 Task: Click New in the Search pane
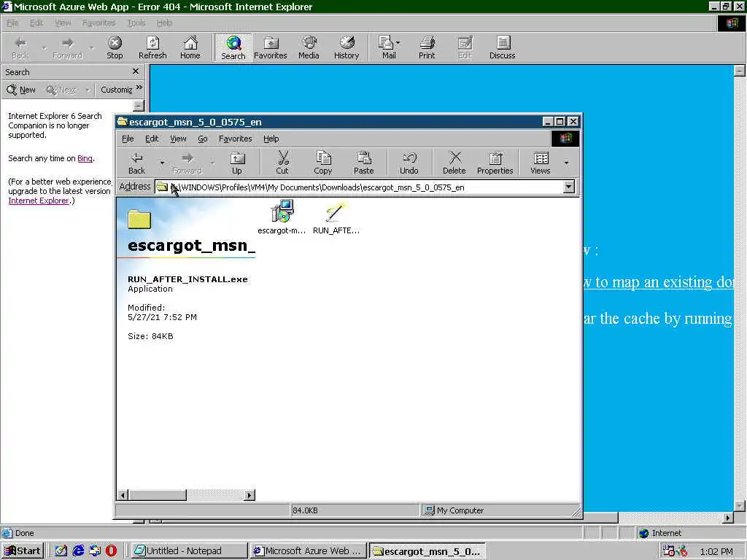click(x=21, y=90)
